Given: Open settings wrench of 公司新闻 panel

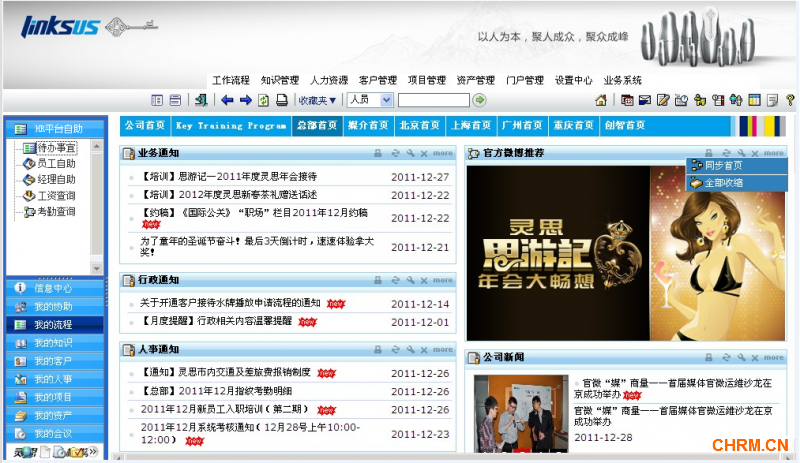Looking at the screenshot, I should pos(741,357).
